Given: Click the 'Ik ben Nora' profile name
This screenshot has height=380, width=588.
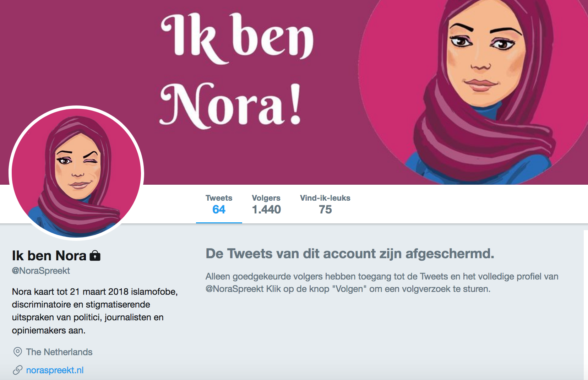Looking at the screenshot, I should 49,256.
